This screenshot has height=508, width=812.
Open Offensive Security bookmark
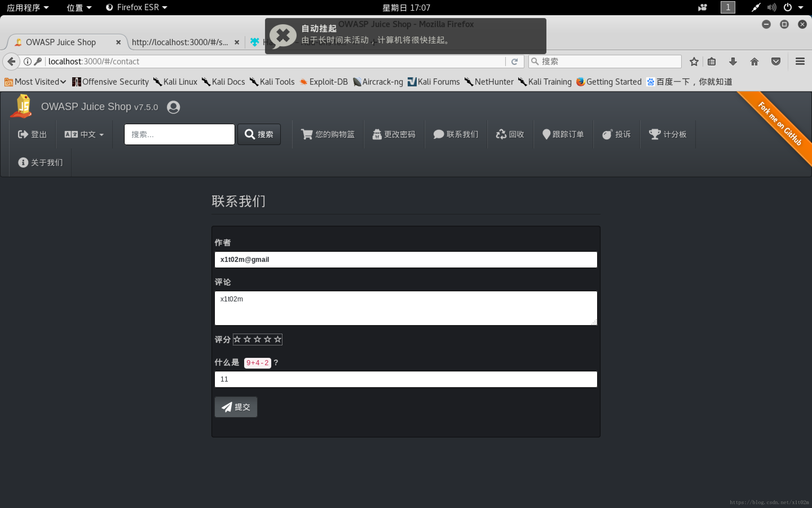tap(111, 82)
